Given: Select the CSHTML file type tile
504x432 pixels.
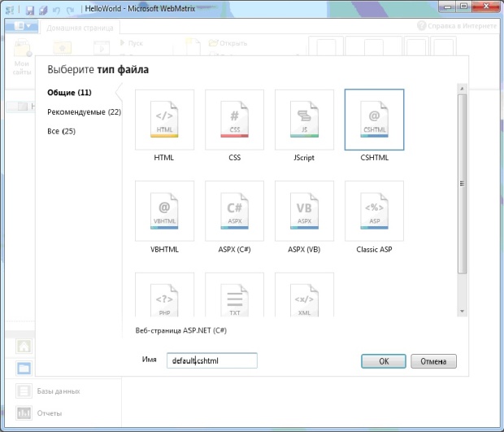Looking at the screenshot, I should click(374, 120).
